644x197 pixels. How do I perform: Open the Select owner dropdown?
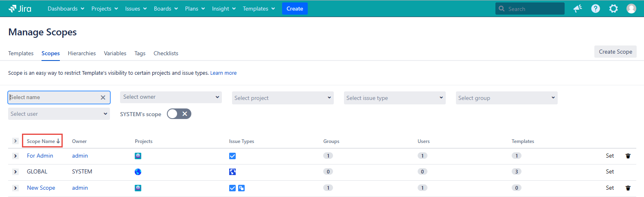[x=171, y=97]
